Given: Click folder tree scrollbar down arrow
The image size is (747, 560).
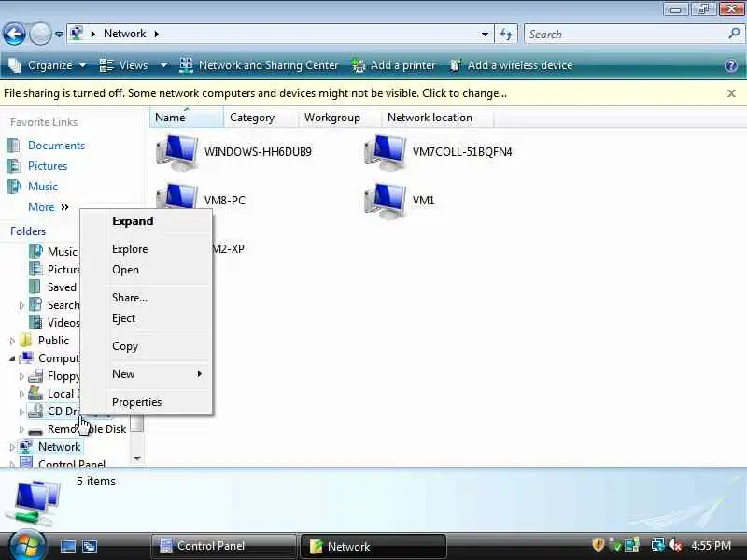Looking at the screenshot, I should click(x=137, y=458).
